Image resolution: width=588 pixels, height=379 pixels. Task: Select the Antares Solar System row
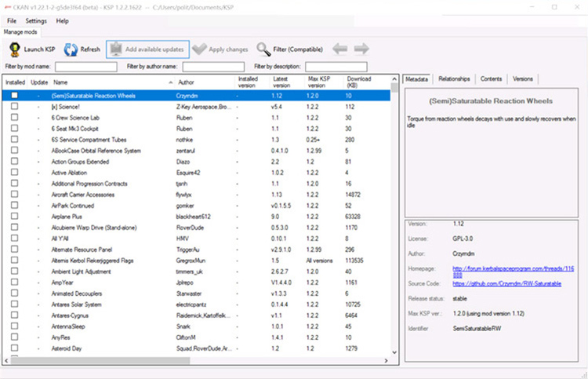196,304
